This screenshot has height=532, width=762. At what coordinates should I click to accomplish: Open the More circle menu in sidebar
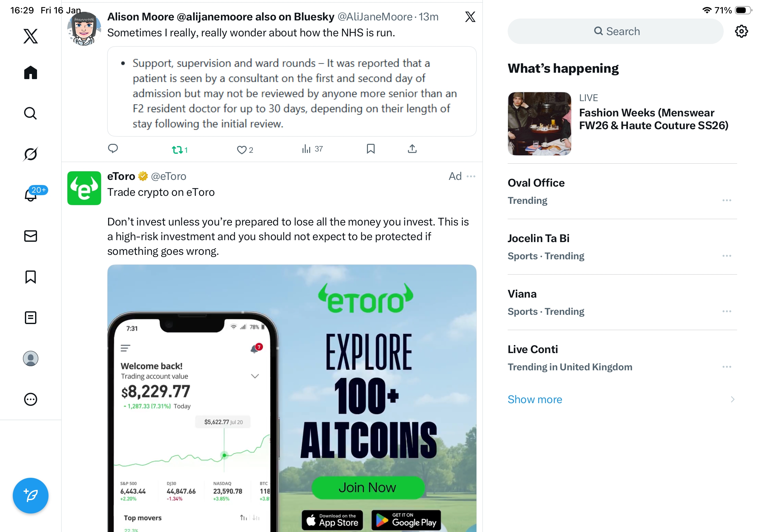point(31,399)
